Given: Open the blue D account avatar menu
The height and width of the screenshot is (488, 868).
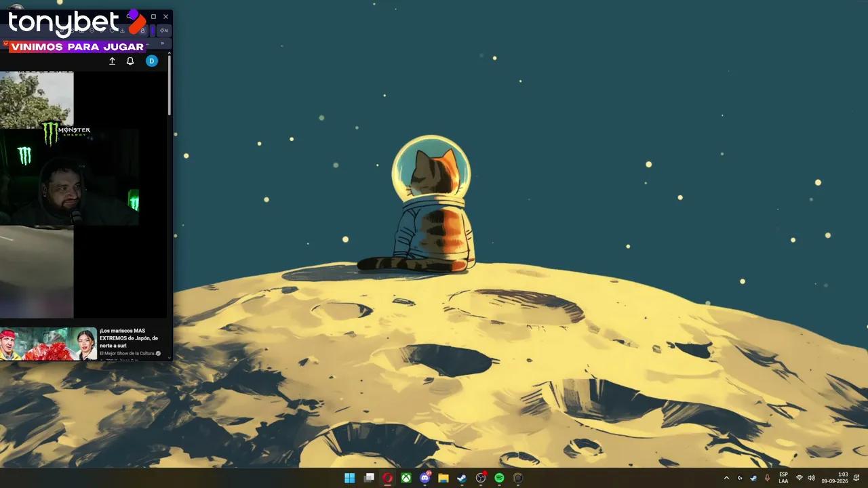Looking at the screenshot, I should 152,61.
